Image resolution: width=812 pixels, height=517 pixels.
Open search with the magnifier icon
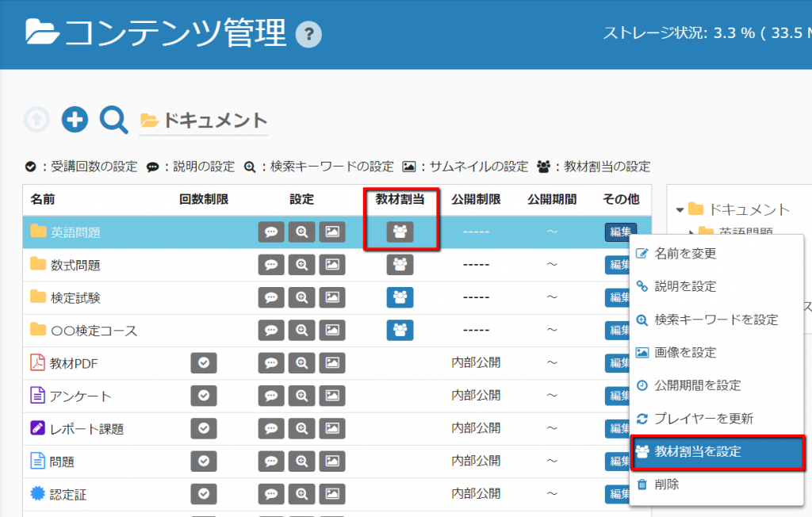(x=113, y=120)
